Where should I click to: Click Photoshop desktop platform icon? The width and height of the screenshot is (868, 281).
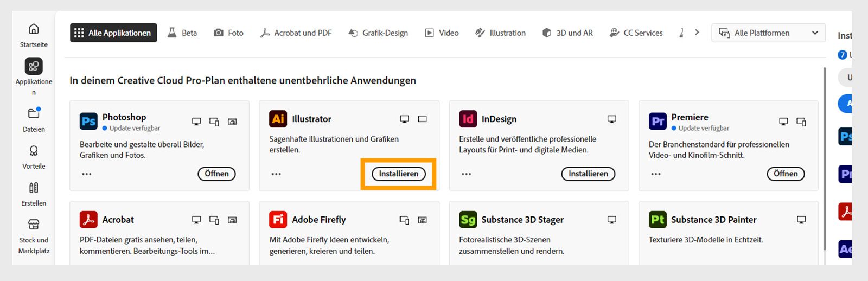click(x=196, y=122)
